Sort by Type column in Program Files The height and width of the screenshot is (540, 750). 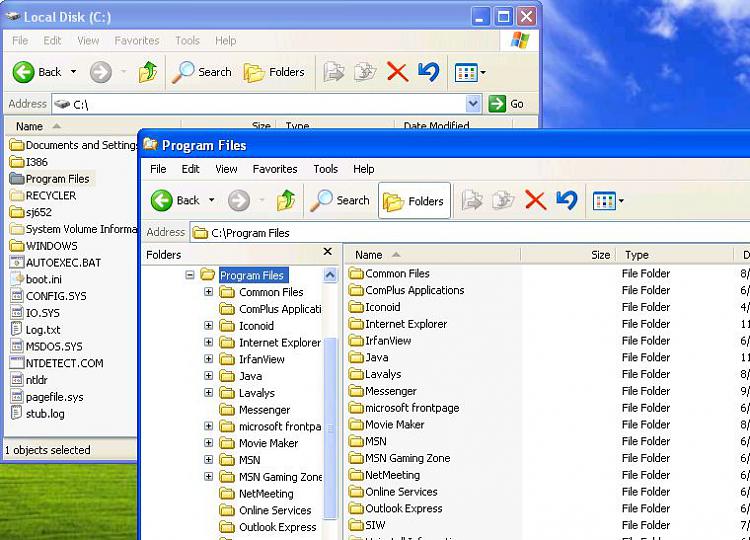pos(674,255)
